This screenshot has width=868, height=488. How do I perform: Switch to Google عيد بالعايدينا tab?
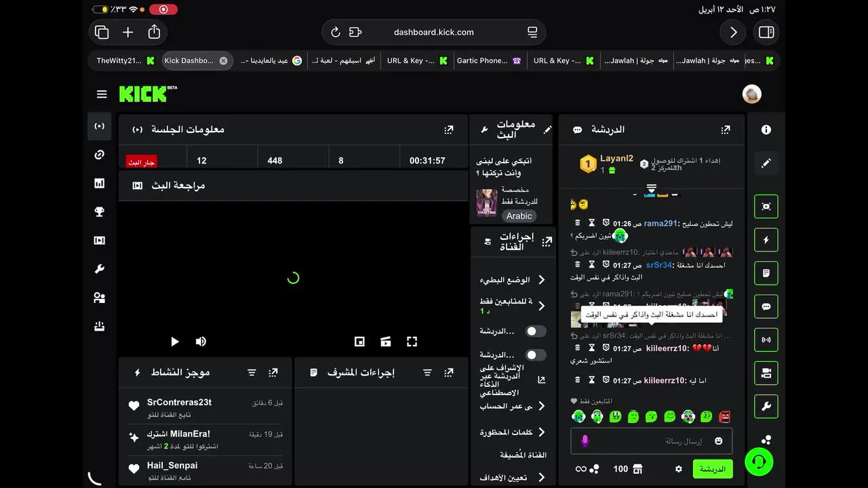271,60
